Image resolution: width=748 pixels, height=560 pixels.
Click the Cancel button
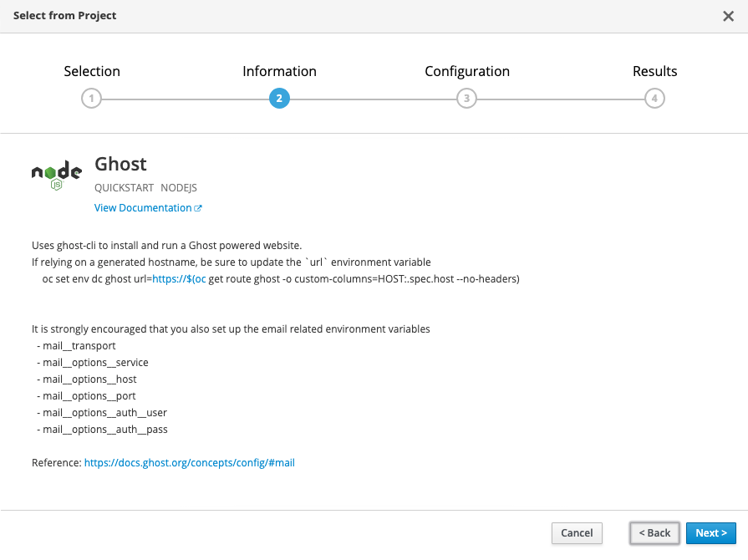point(577,533)
